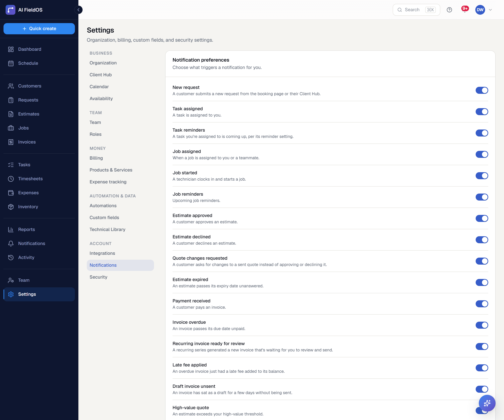Toggle the Quote changes requested notification

[482, 261]
